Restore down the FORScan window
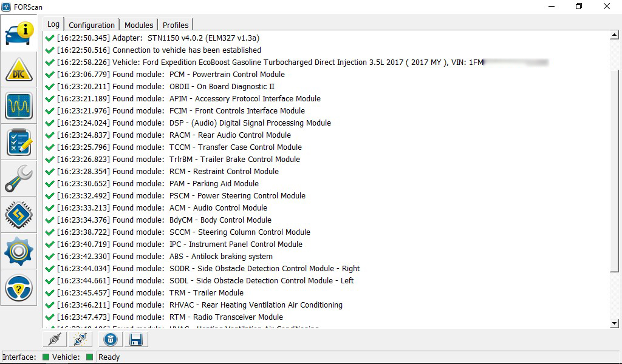 click(x=579, y=6)
